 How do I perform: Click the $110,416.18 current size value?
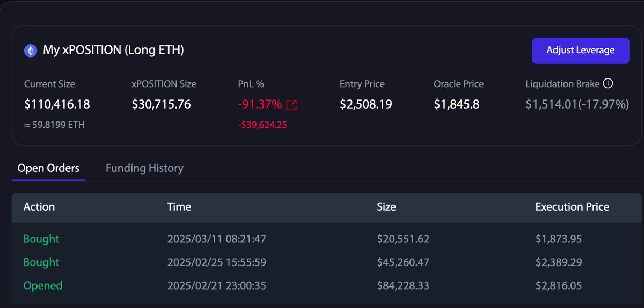pos(57,104)
